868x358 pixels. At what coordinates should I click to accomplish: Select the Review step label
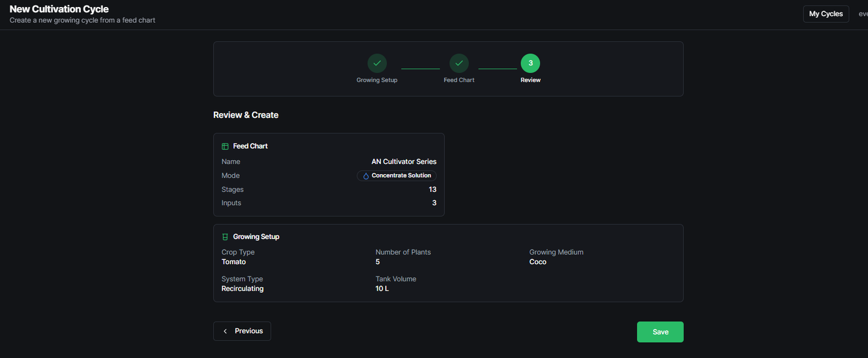pyautogui.click(x=531, y=80)
